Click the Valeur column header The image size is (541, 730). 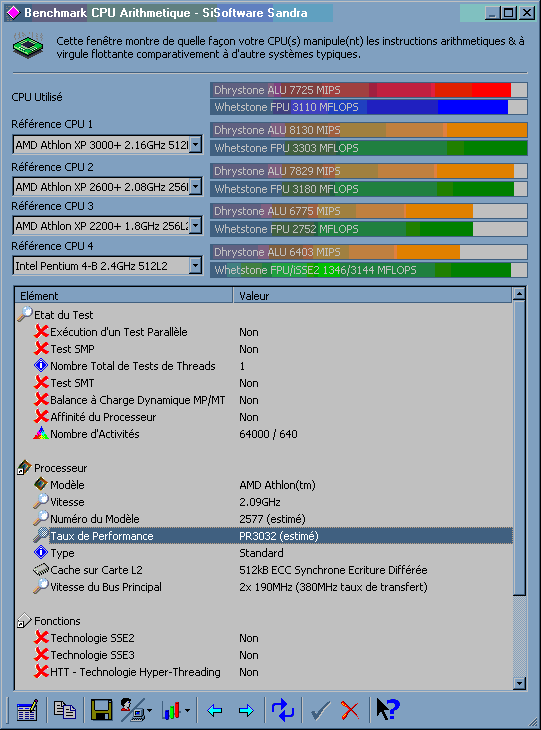372,296
